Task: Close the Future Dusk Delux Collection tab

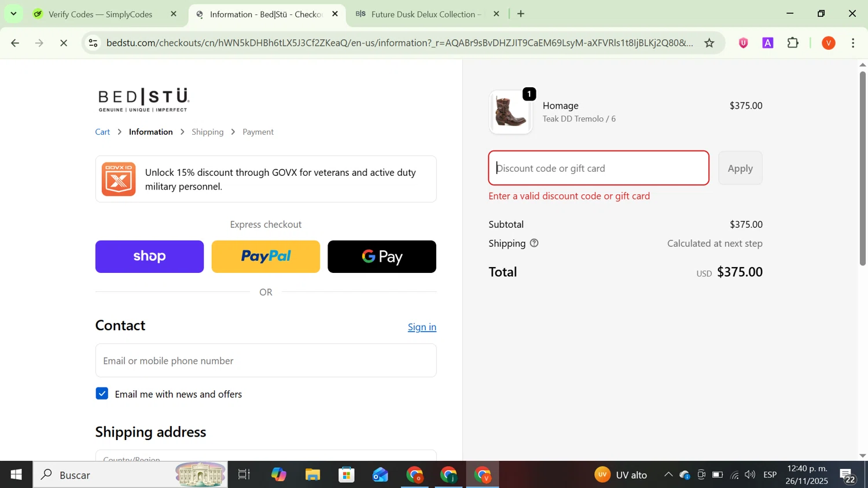Action: [496, 14]
